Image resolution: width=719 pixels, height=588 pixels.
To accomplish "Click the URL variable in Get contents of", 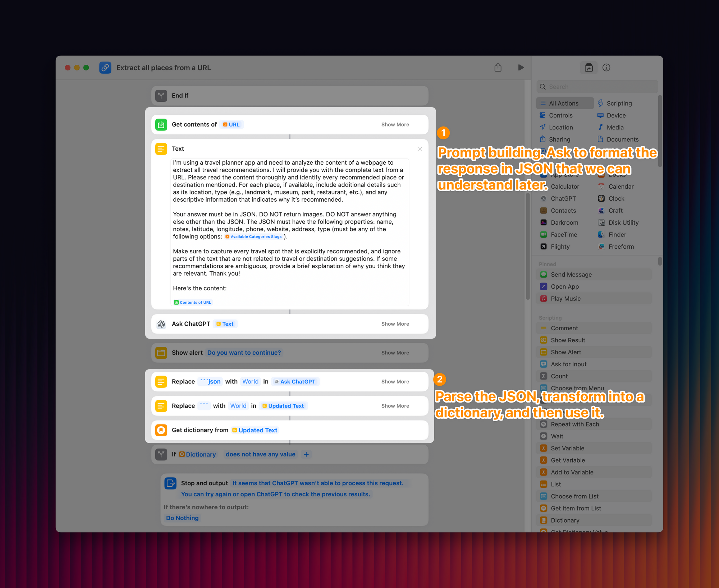I will coord(231,125).
